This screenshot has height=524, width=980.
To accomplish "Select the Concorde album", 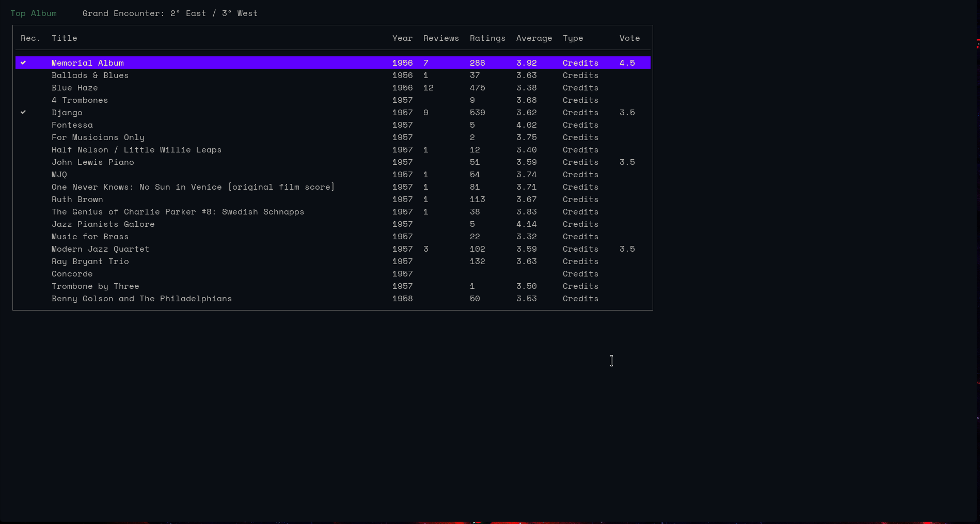I will (72, 274).
